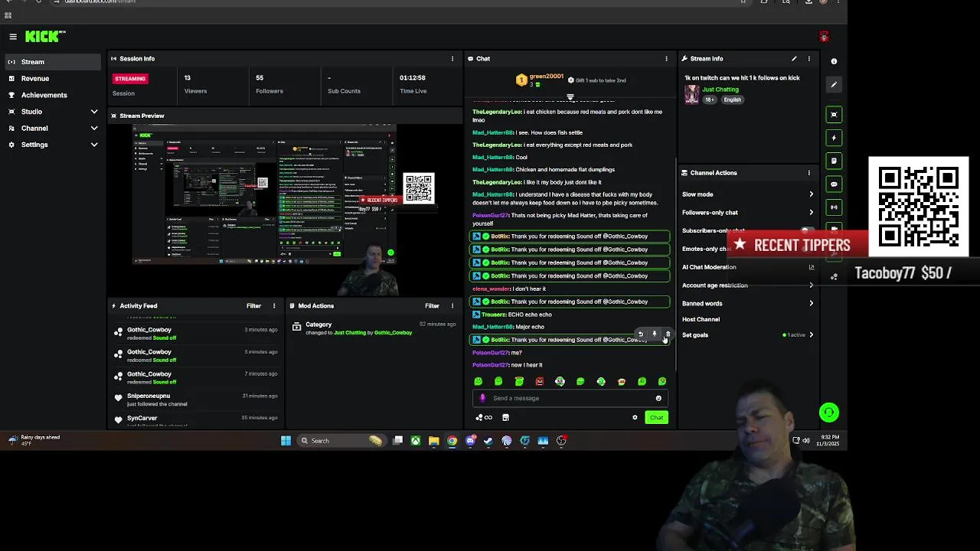This screenshot has width=980, height=551.
Task: Click the pencil icon in right sidebar
Action: [x=834, y=84]
